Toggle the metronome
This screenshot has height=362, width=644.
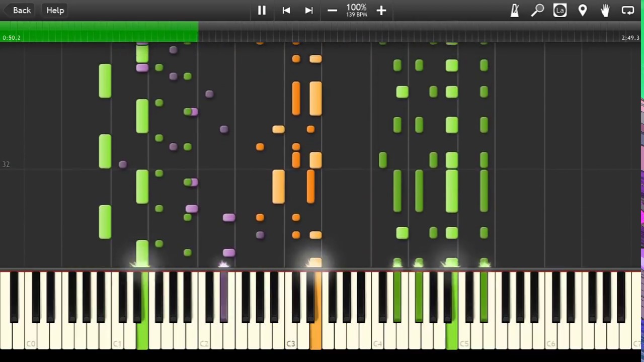(515, 10)
